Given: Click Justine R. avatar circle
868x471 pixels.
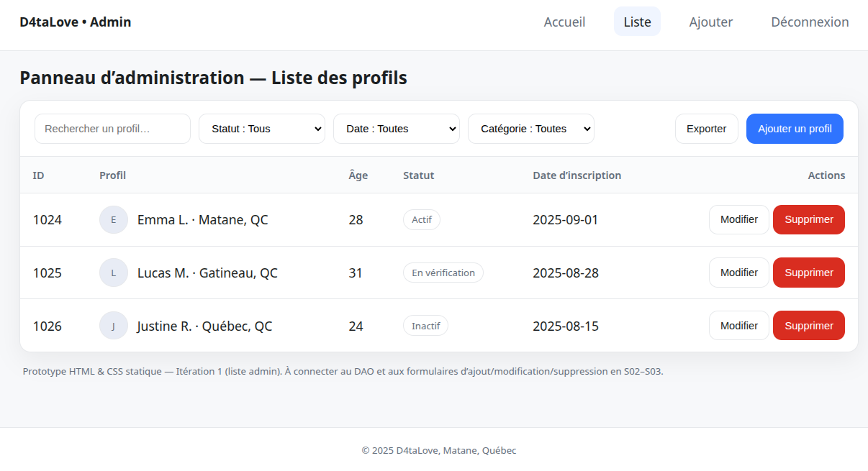Looking at the screenshot, I should tap(113, 326).
